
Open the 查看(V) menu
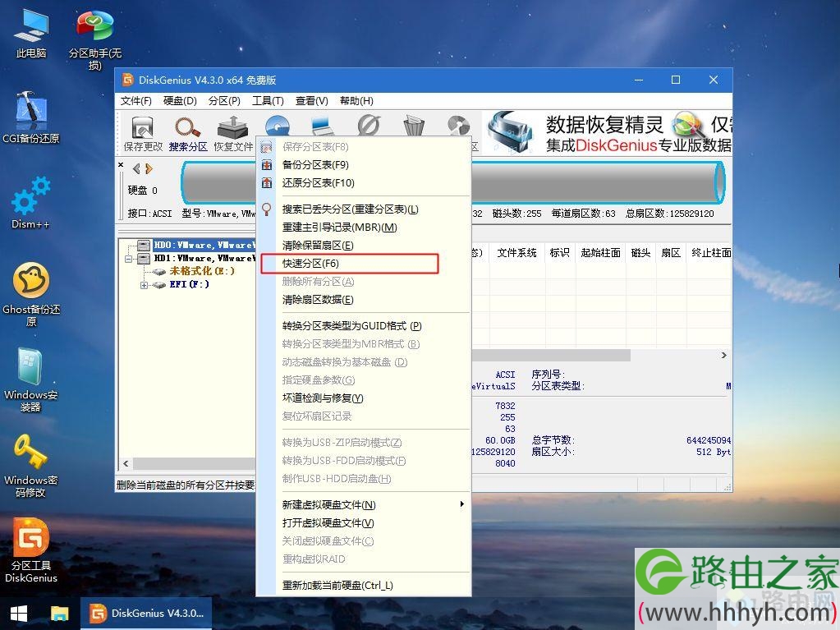pos(312,101)
